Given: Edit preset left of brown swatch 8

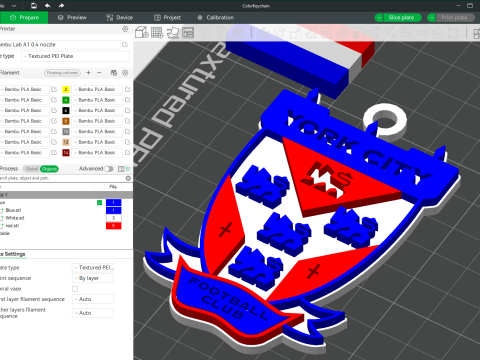Looking at the screenshot, I should pos(54,121).
